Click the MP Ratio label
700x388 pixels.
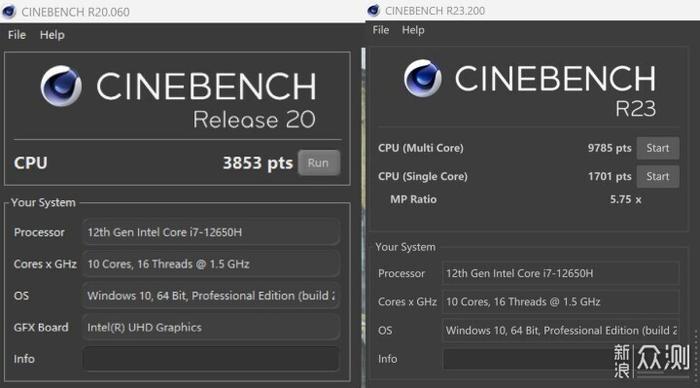(x=413, y=199)
